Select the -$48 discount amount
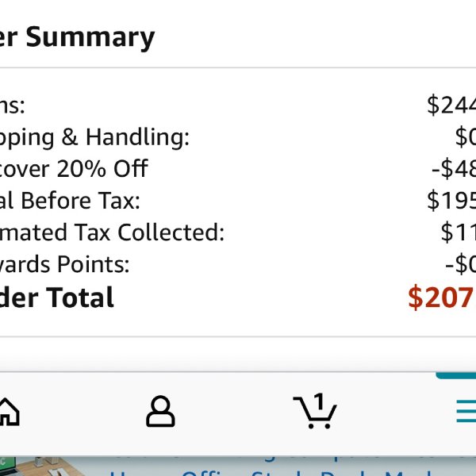 point(454,169)
